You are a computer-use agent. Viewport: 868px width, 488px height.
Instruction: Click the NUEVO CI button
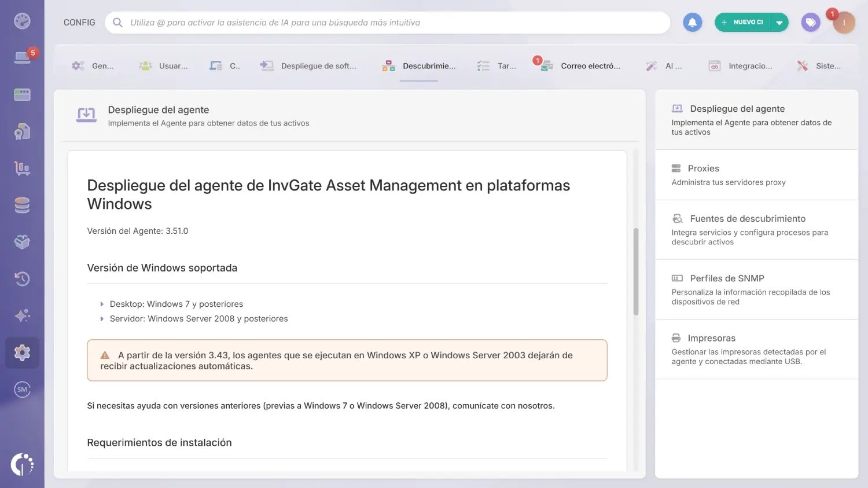click(x=743, y=23)
